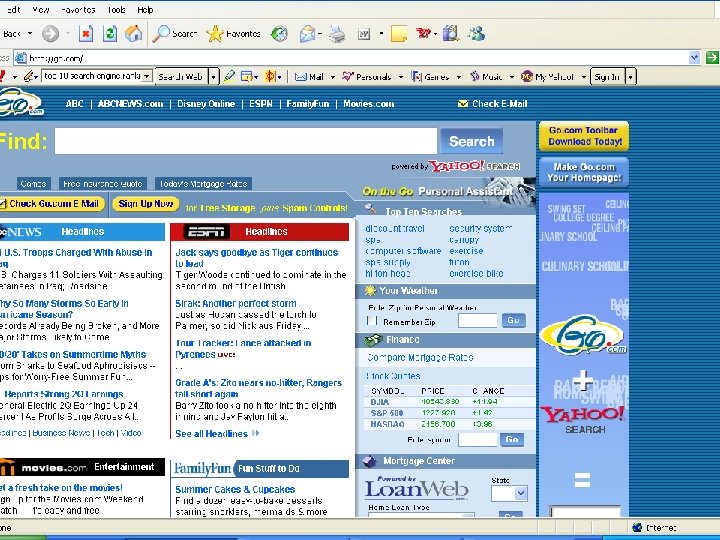This screenshot has height=540, width=720.
Task: Click into the Find search field
Action: point(246,141)
